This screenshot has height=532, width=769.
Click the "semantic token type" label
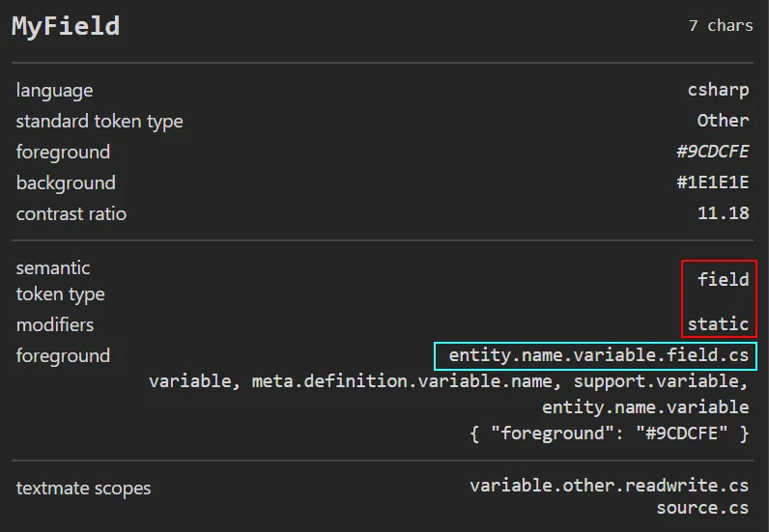60,280
